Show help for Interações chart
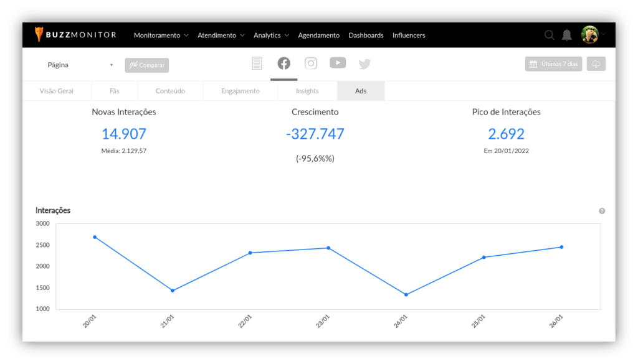The height and width of the screenshot is (364, 638). coord(602,211)
